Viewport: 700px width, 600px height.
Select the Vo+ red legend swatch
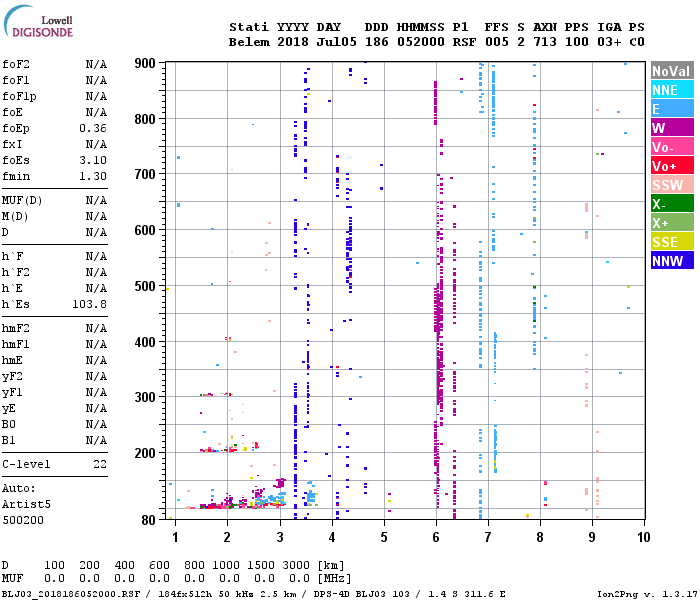[672, 166]
